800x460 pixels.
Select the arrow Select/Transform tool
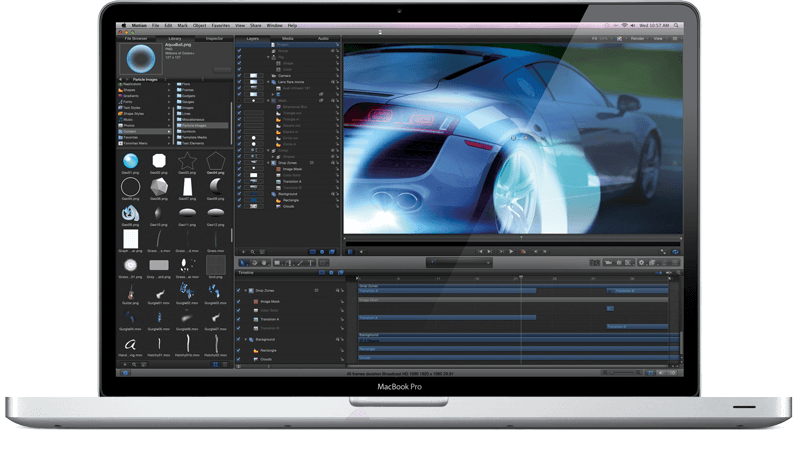243,263
